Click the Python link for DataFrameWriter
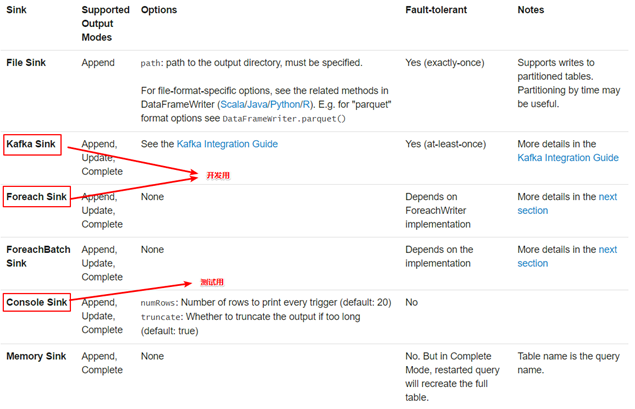Viewport: 635px width, 409px height. tap(285, 104)
